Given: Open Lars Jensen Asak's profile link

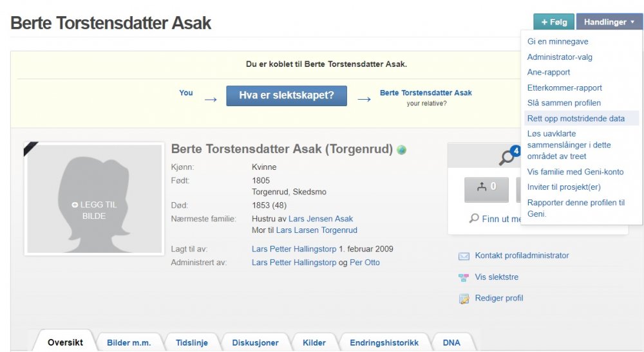Looking at the screenshot, I should coord(320,219).
